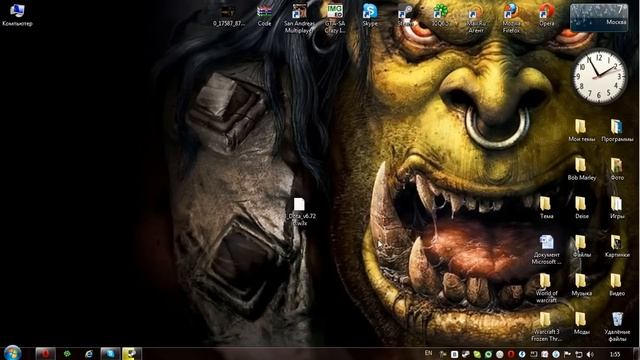The width and height of the screenshot is (640, 360).
Task: Open the Компьютер desktop icon
Action: 17,14
